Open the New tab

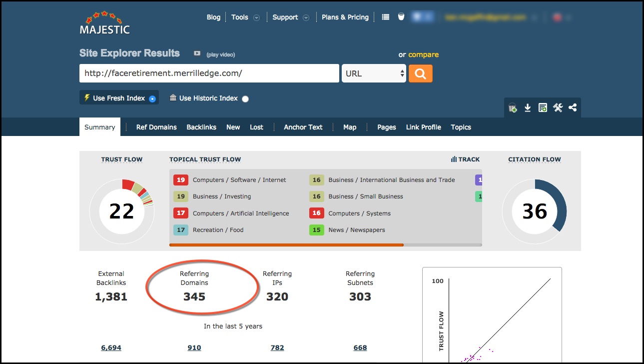pos(233,127)
